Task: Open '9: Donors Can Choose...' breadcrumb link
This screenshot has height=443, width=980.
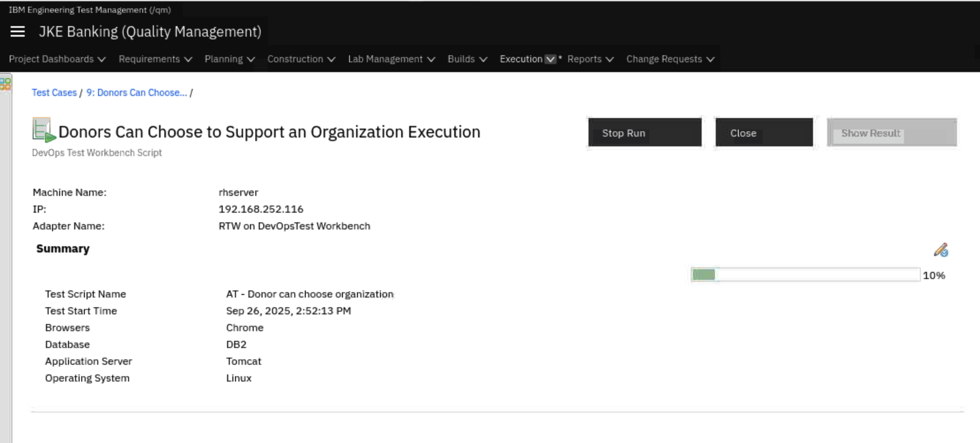Action: [x=137, y=93]
